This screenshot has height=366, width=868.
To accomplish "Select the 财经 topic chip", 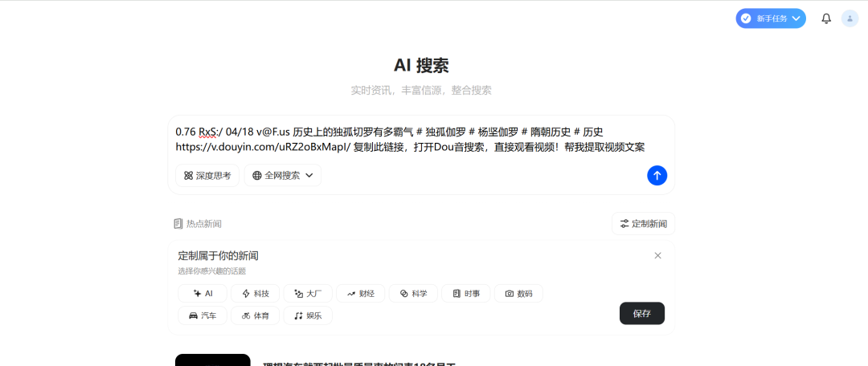I will click(x=361, y=294).
